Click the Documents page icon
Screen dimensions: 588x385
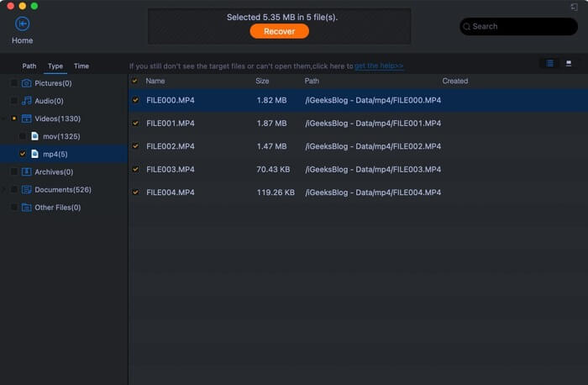(26, 189)
